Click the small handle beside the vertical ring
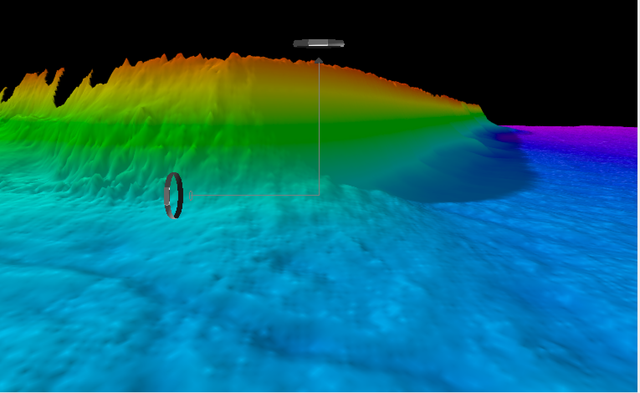The height and width of the screenshot is (393, 640). pyautogui.click(x=191, y=196)
